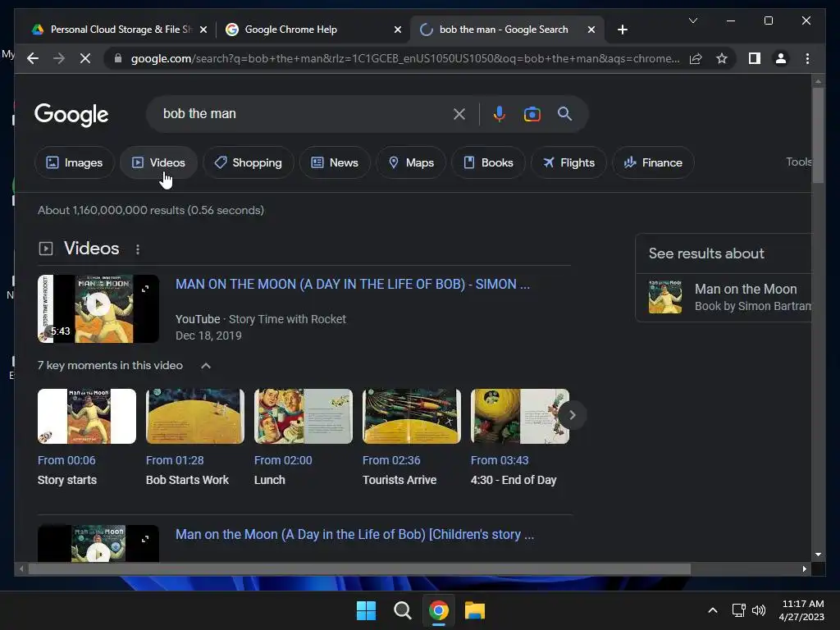Screen dimensions: 840x630
Task: Filter results by News
Action: click(x=335, y=162)
